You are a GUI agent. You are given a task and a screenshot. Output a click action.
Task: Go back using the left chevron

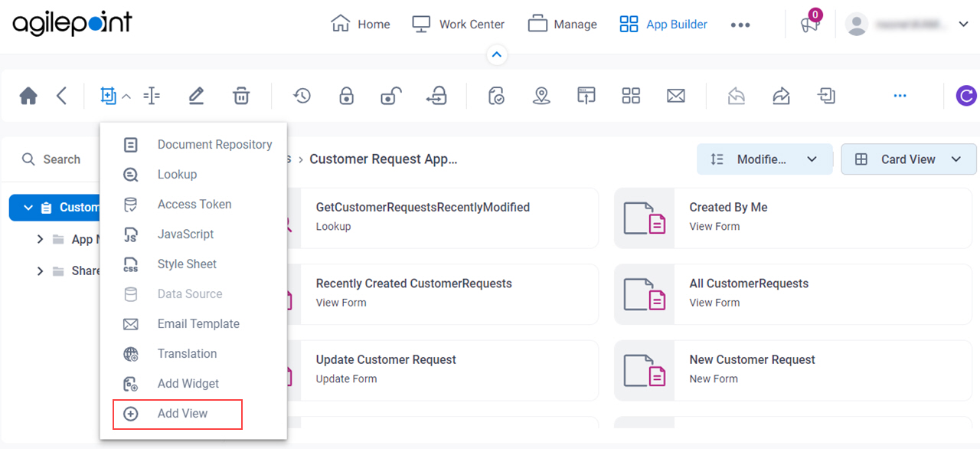click(x=62, y=96)
